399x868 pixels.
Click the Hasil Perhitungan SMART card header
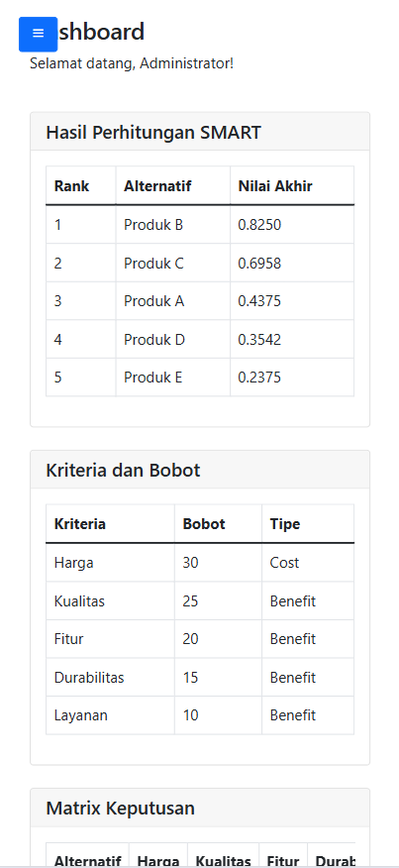[x=200, y=132]
